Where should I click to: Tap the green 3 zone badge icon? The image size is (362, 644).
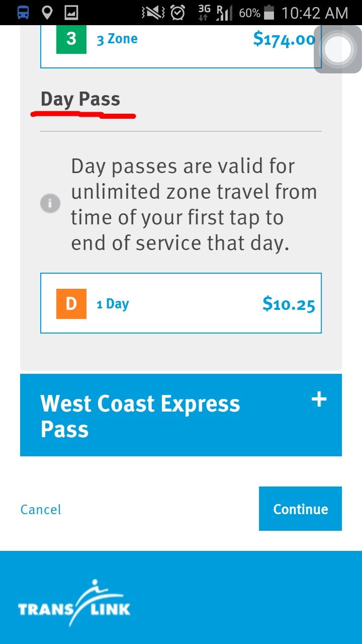coord(71,39)
